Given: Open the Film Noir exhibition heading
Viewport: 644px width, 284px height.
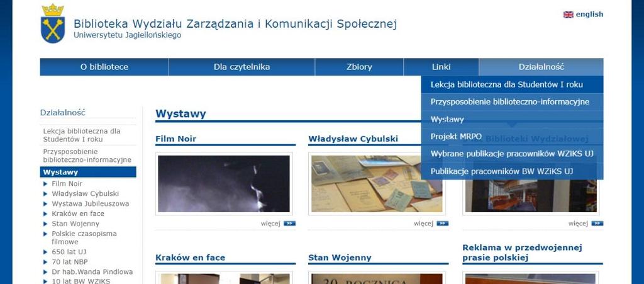Looking at the screenshot, I should pos(176,139).
